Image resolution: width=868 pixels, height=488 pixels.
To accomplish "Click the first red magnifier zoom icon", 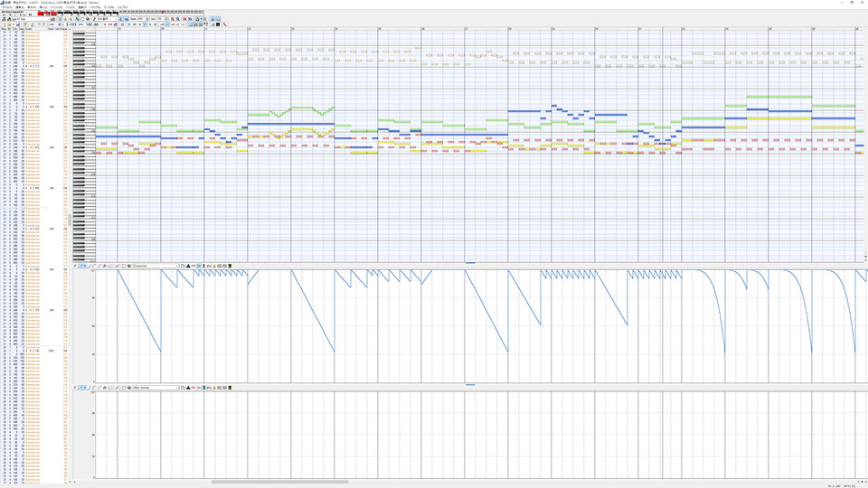I will (x=172, y=19).
